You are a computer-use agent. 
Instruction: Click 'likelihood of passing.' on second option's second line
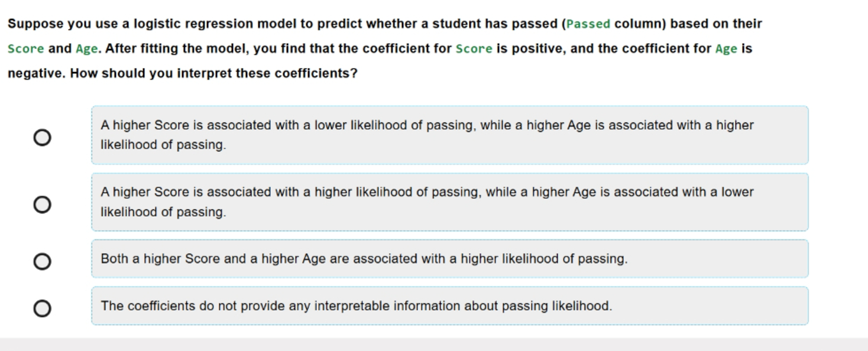click(163, 212)
